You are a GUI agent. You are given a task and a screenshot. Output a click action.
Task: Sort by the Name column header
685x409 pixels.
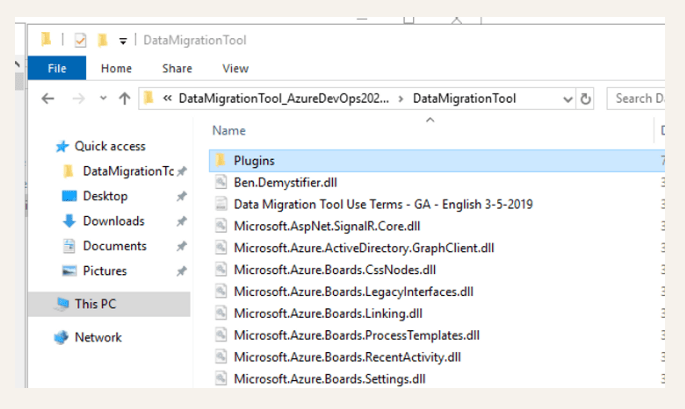pos(229,131)
